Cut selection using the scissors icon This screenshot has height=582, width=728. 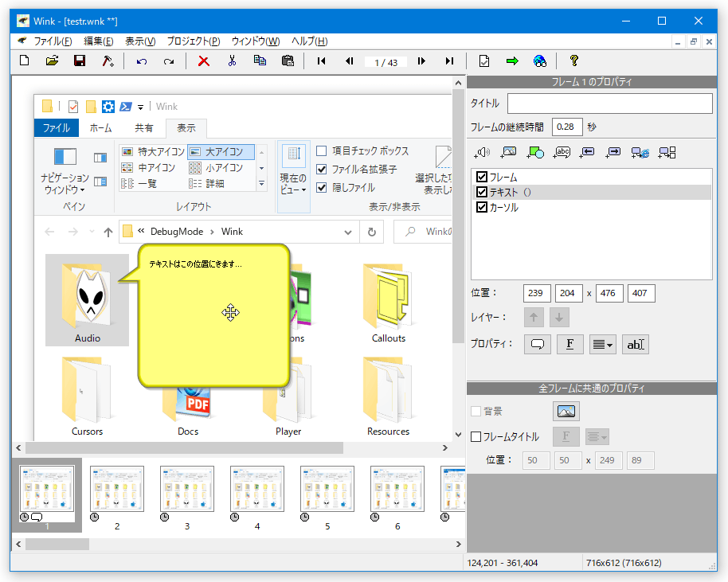(232, 61)
